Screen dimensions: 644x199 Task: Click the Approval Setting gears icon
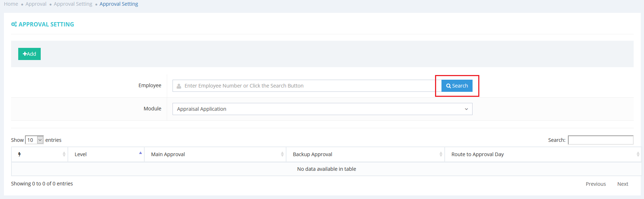point(14,24)
